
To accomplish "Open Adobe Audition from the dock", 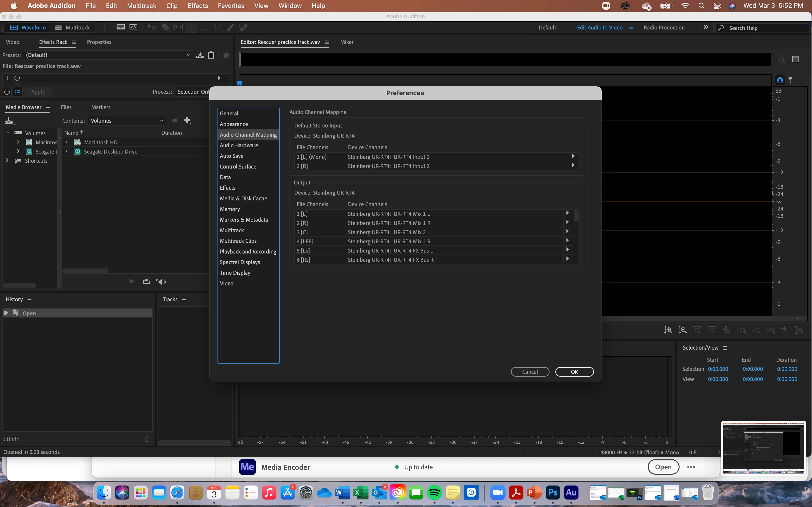I will (571, 493).
